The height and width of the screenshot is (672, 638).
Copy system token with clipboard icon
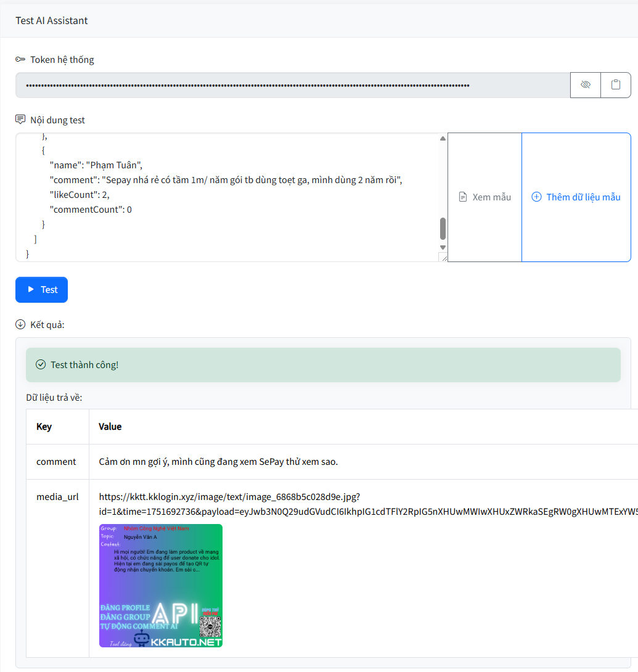pyautogui.click(x=616, y=85)
